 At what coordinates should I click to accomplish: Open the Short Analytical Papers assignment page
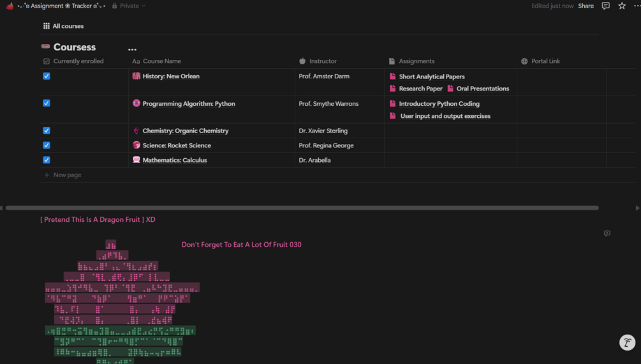coord(432,76)
